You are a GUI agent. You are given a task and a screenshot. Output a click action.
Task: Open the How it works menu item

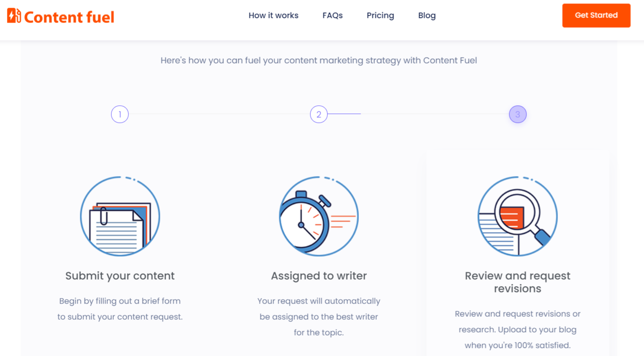pyautogui.click(x=274, y=15)
